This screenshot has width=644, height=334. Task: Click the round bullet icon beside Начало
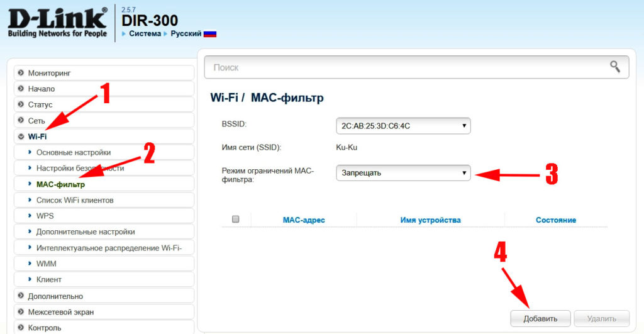pos(21,88)
